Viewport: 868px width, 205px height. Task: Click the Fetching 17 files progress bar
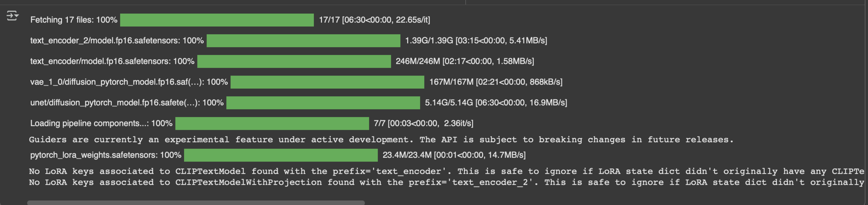(217, 20)
